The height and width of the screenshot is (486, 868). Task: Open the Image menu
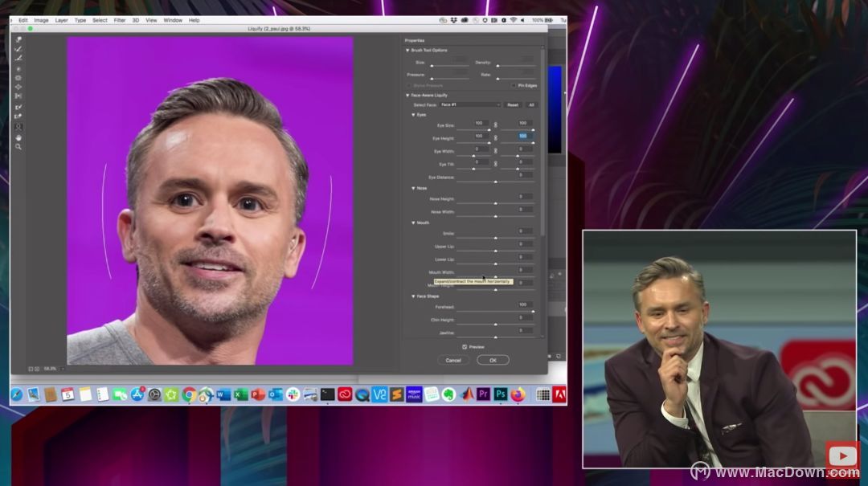click(x=41, y=20)
